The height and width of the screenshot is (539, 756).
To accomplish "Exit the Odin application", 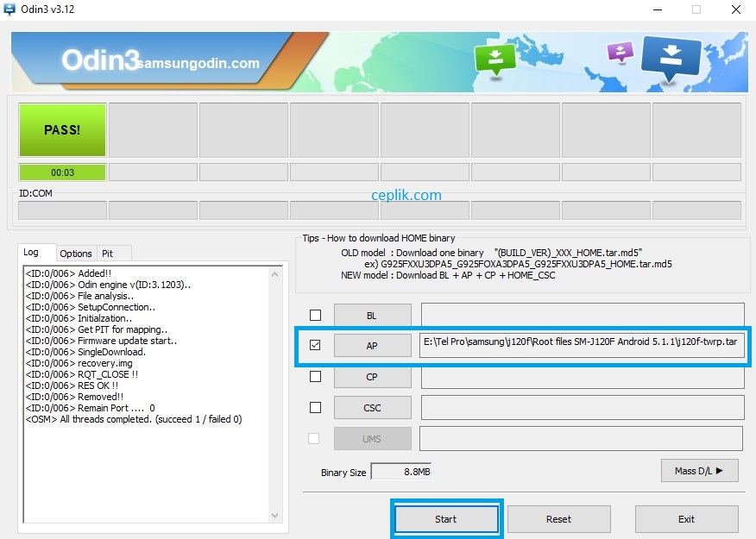I will click(x=687, y=519).
